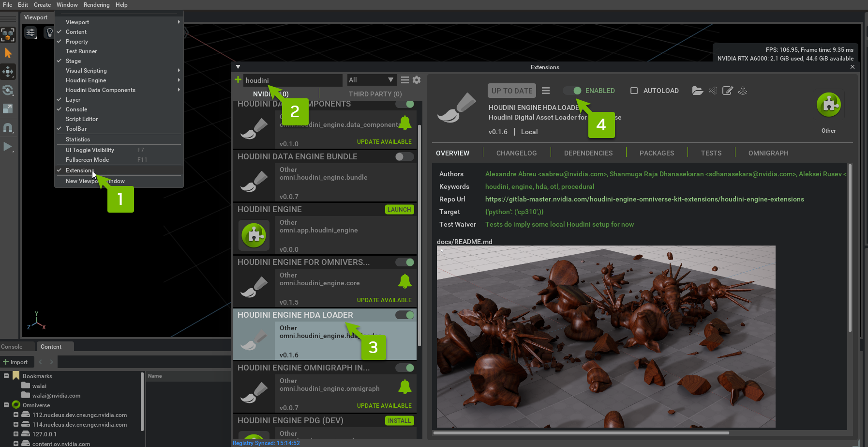Activate the Move gizmo tool
868x447 pixels.
pyautogui.click(x=8, y=72)
